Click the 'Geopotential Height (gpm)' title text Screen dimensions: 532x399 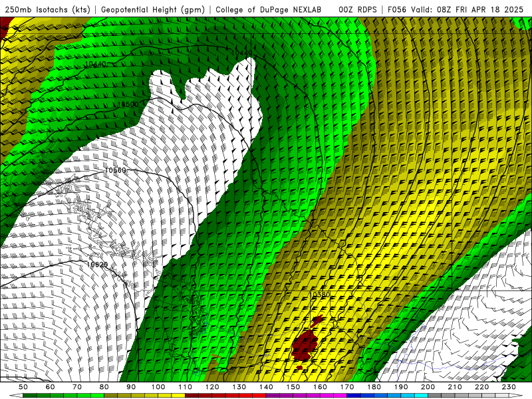tap(153, 9)
